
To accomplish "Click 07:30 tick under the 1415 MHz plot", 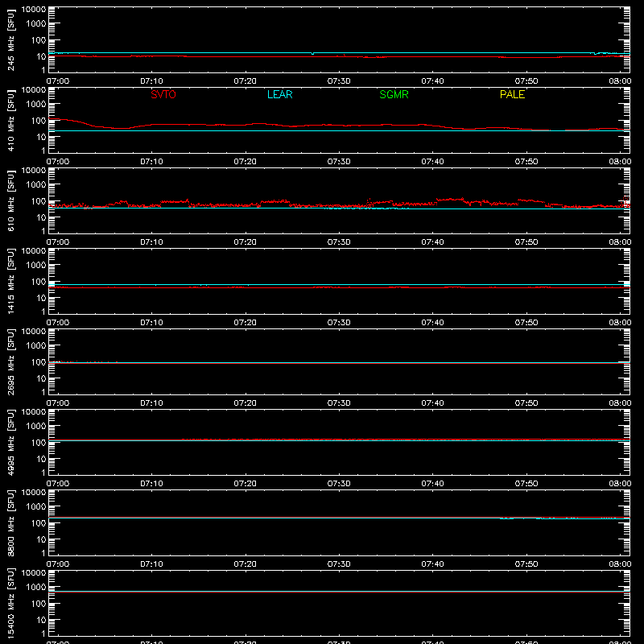I will click(339, 323).
